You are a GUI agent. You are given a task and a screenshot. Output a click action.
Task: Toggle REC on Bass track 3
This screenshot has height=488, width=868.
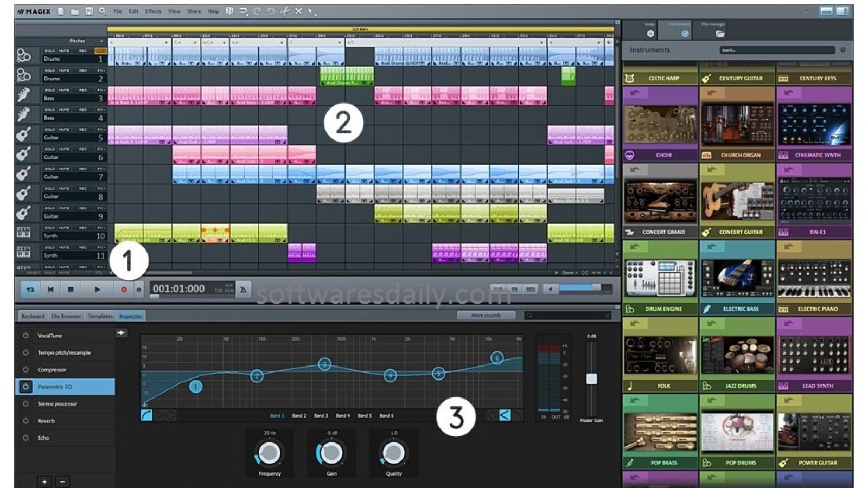click(83, 90)
